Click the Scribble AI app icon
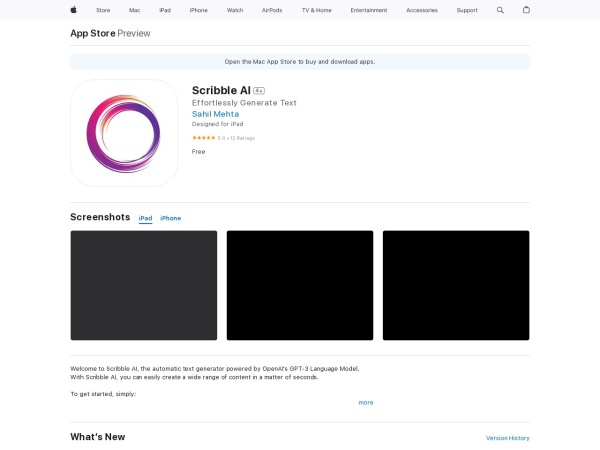This screenshot has height=450, width=600. tap(124, 133)
